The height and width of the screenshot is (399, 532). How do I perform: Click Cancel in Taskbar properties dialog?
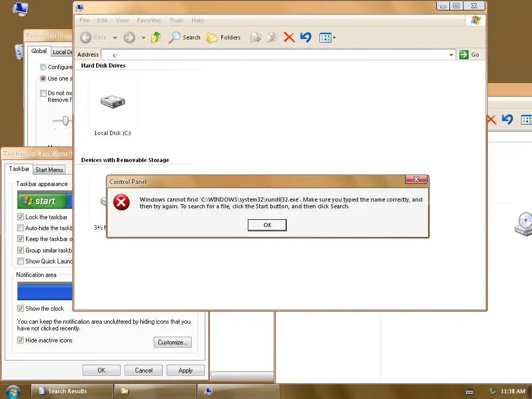pos(143,370)
